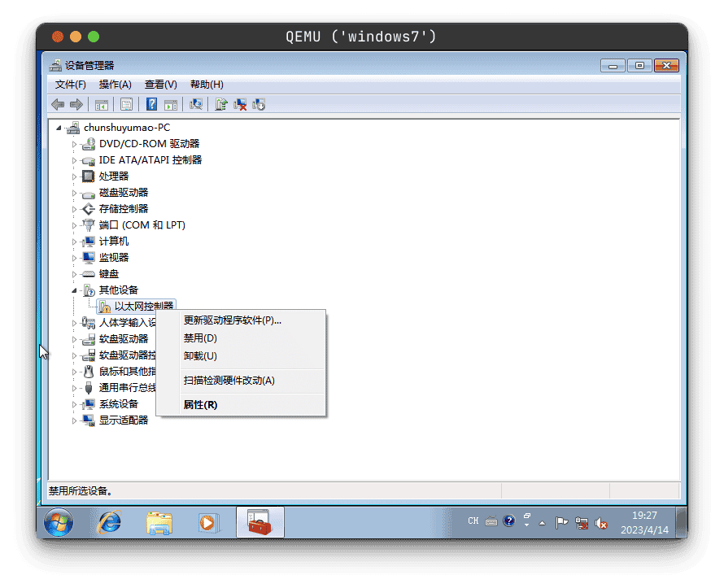Screen dimensions: 724x588
Task: Open Windows Media Player from taskbar
Action: 207,523
